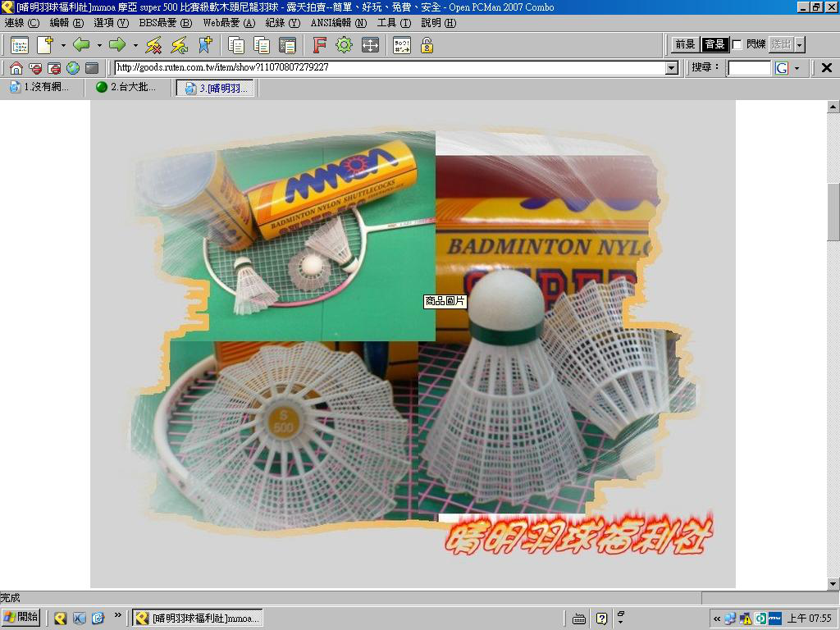Viewport: 840px width, 630px height.
Task: Click the scrollbar down arrow
Action: pyautogui.click(x=833, y=584)
